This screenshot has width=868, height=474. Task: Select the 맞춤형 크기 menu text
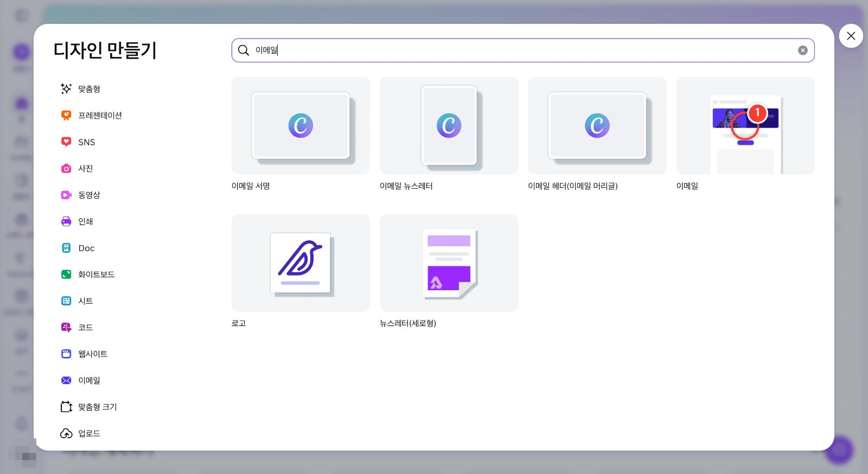point(98,407)
